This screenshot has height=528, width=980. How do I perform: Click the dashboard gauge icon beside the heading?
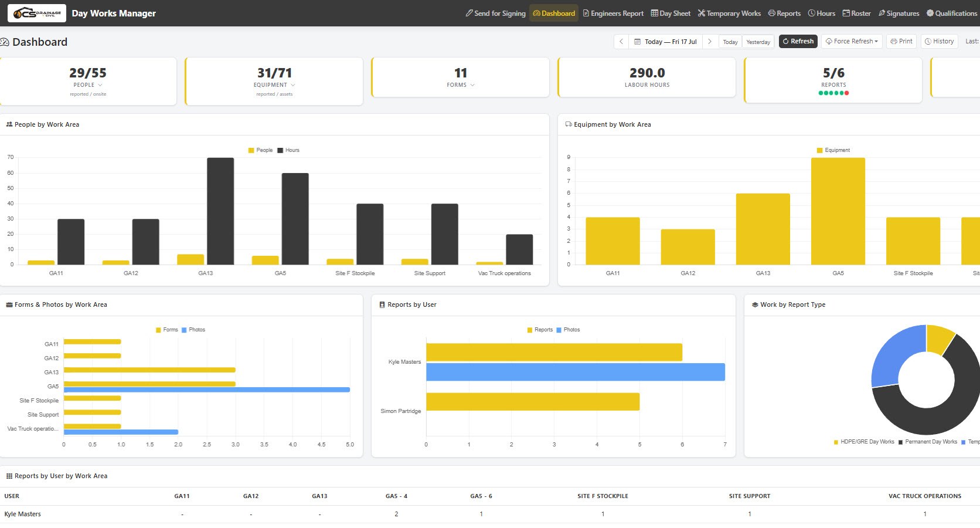(x=5, y=42)
